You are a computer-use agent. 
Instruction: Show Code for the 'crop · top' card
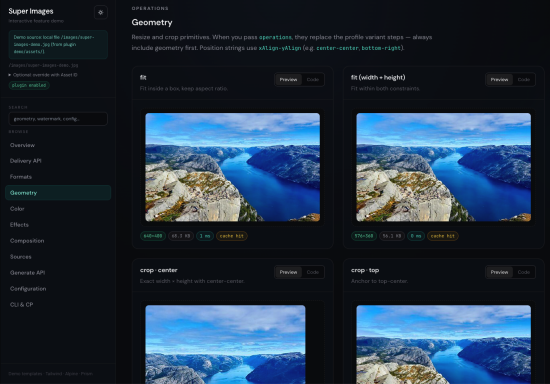(x=524, y=272)
